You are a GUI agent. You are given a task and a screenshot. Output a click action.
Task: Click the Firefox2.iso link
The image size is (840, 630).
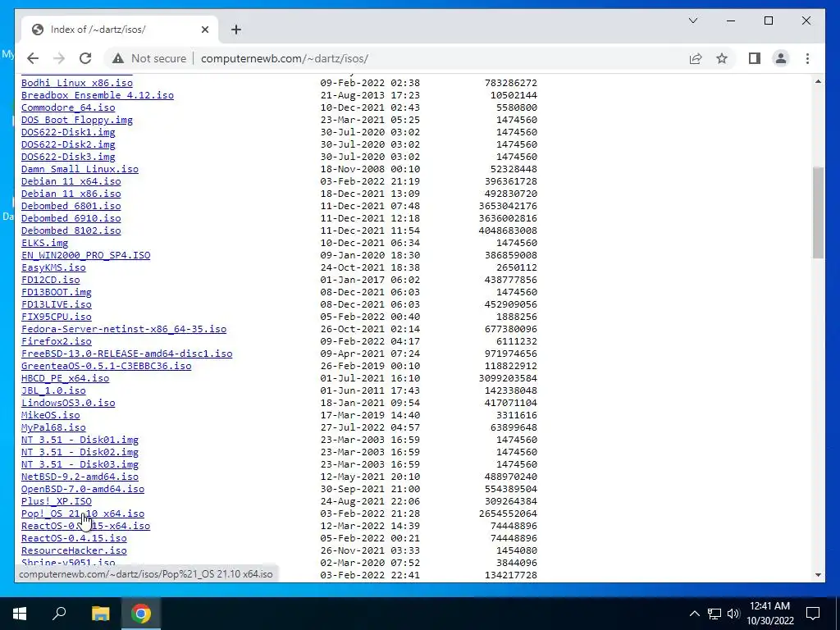point(57,341)
